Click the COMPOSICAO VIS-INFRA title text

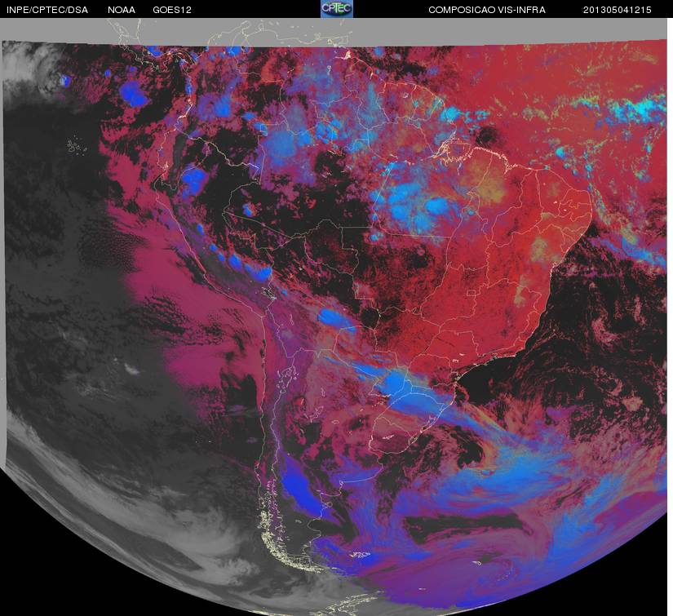[x=487, y=10]
